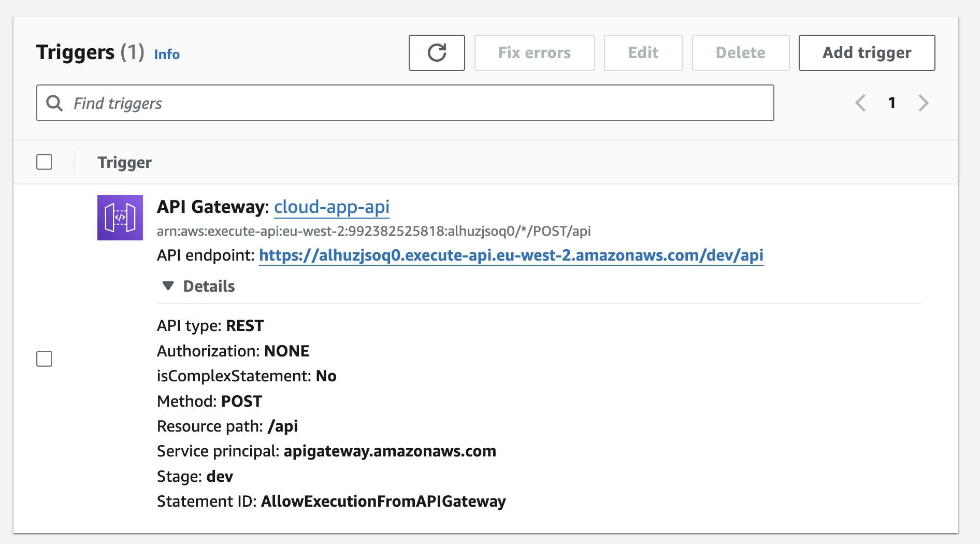
Task: Click the 'API type: REST' line
Action: click(210, 326)
